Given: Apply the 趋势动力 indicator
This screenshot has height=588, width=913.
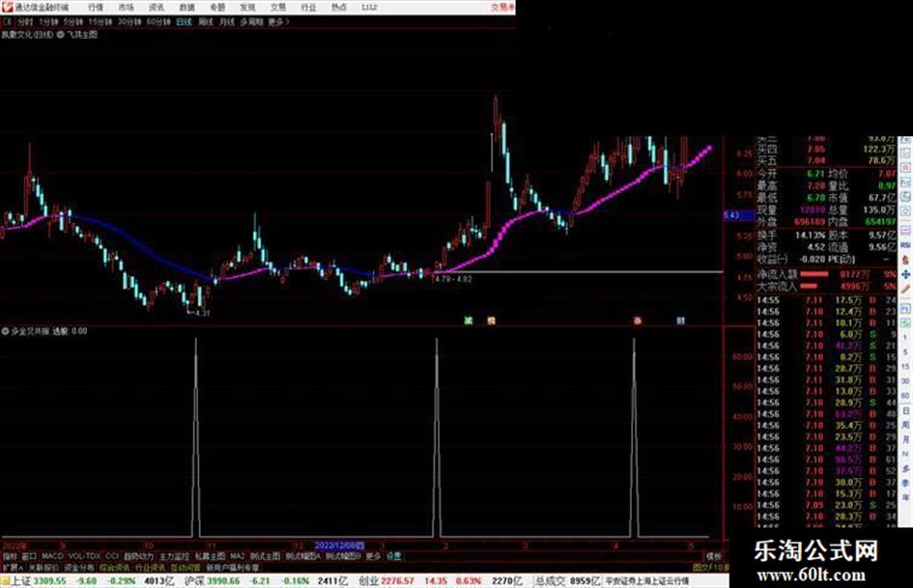Looking at the screenshot, I should coord(138,556).
